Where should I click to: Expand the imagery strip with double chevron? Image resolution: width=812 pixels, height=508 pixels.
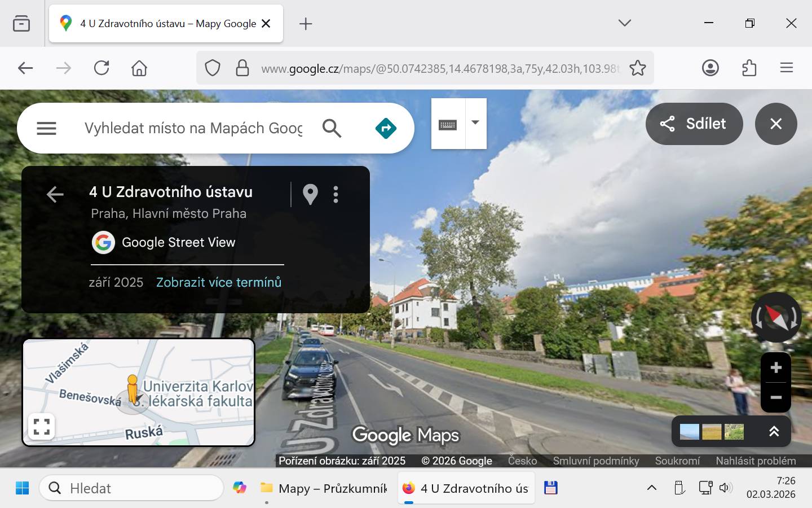(774, 432)
